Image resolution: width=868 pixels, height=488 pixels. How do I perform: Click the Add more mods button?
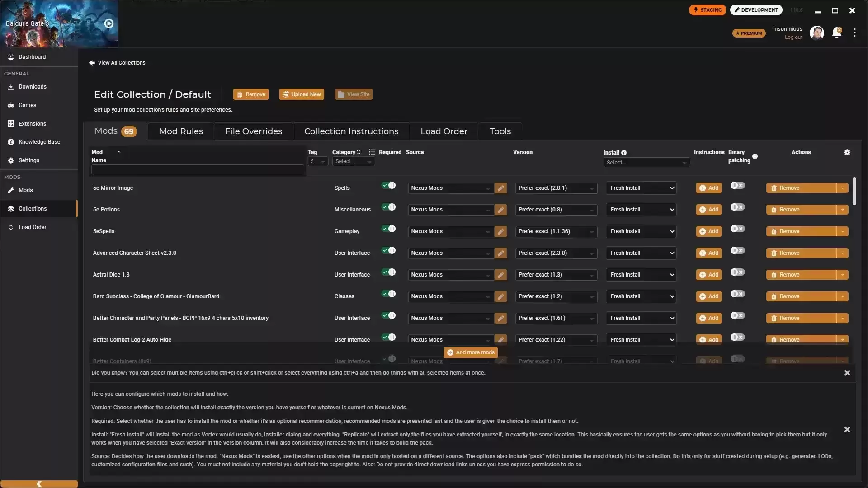click(x=471, y=352)
